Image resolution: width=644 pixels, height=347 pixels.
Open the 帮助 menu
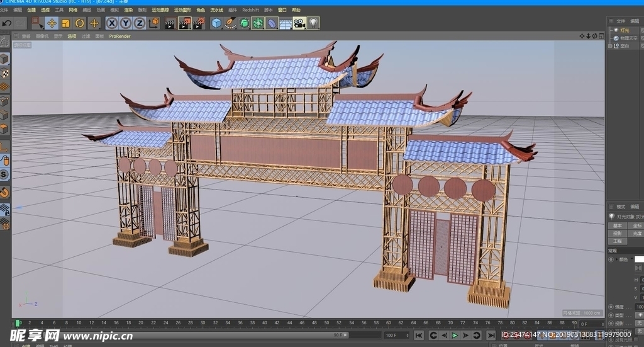click(x=296, y=10)
